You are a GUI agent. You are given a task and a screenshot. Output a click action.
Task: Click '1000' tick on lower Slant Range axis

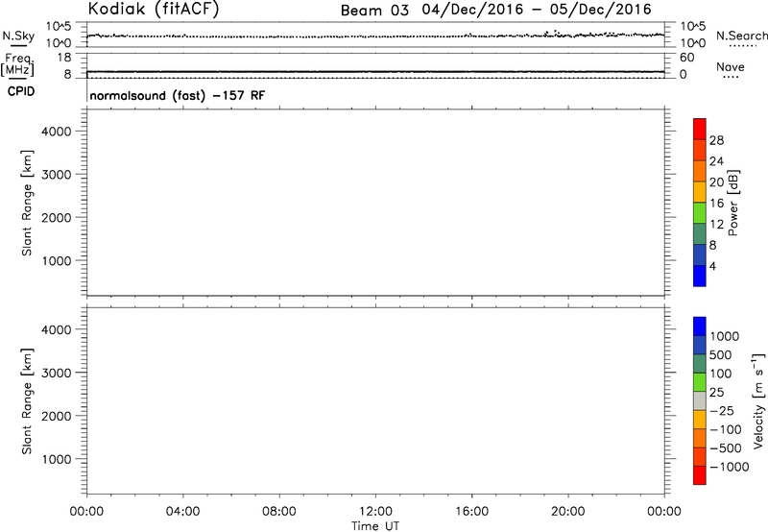point(57,459)
